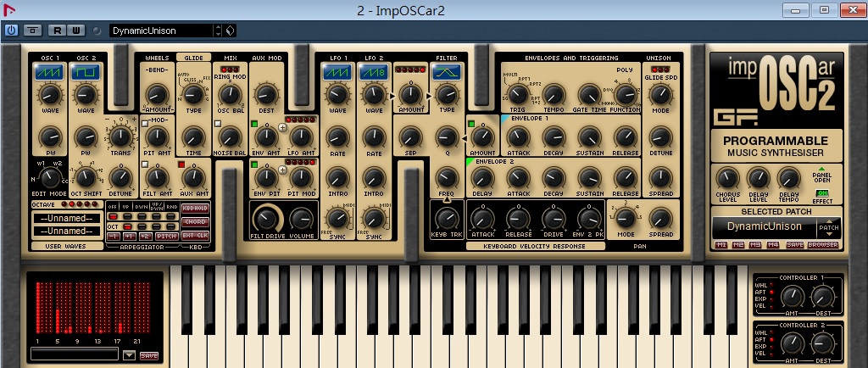868x368 pixels.
Task: Click the Filter type curve display
Action: point(446,72)
